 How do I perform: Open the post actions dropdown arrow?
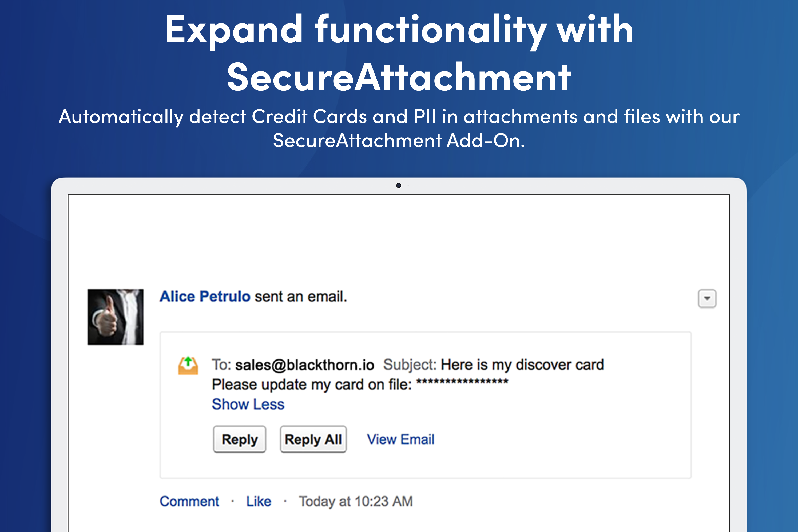click(707, 299)
